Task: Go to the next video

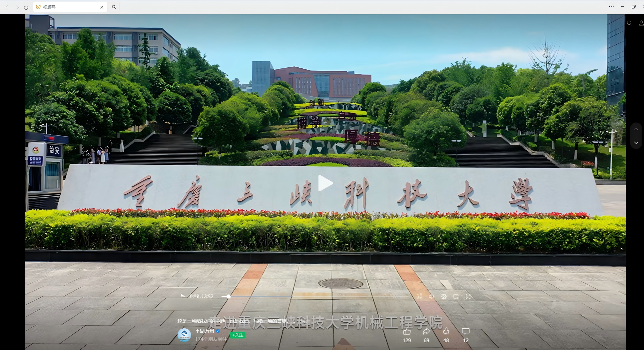Action: [636, 143]
